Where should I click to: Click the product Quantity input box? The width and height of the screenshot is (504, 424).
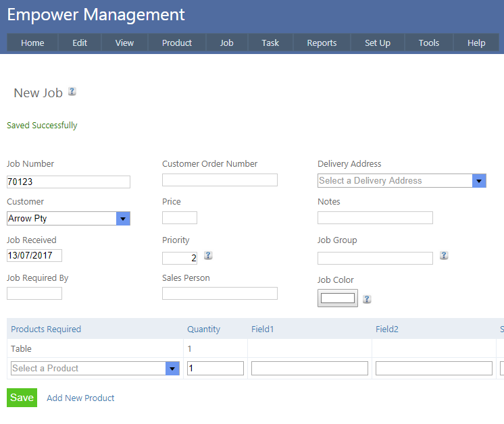[x=215, y=369]
